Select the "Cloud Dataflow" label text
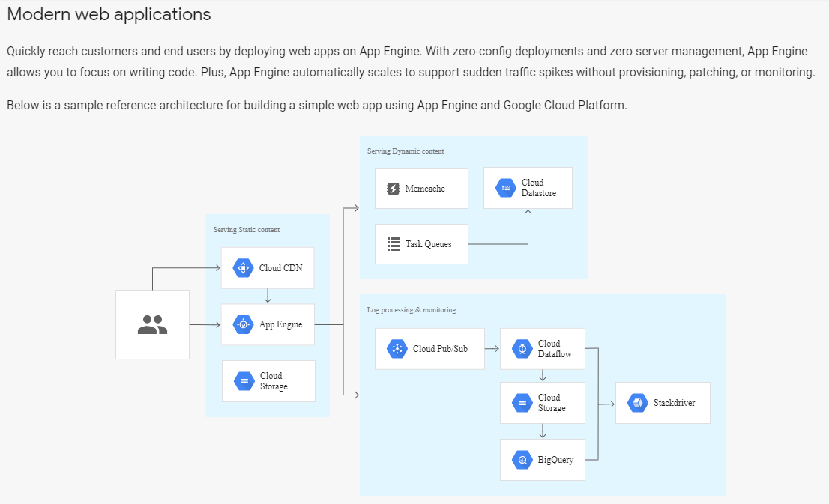 point(555,349)
